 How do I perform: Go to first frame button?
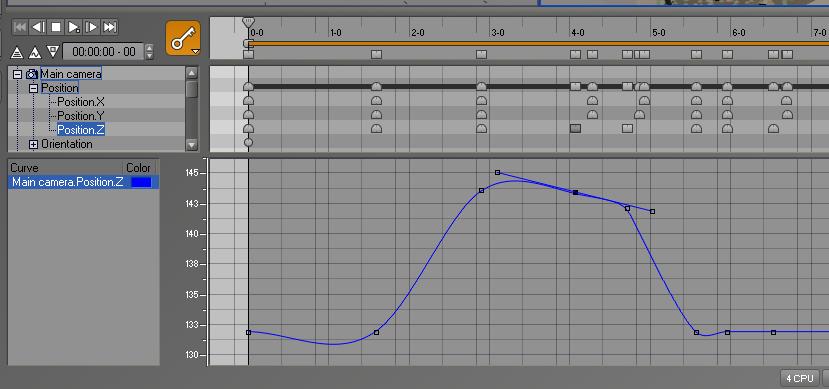(x=20, y=27)
